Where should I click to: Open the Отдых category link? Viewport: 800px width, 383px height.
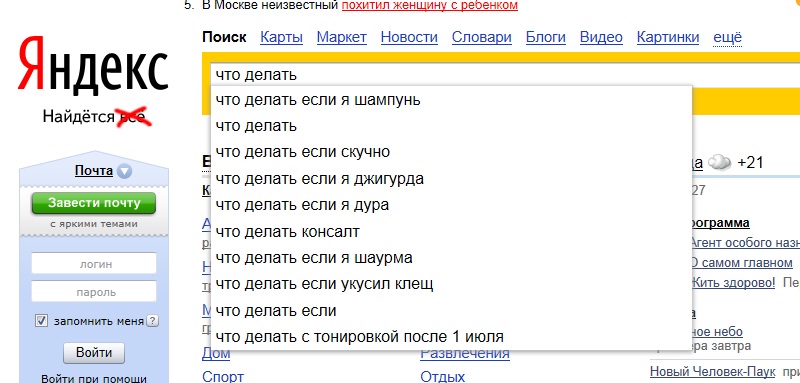coord(442,377)
